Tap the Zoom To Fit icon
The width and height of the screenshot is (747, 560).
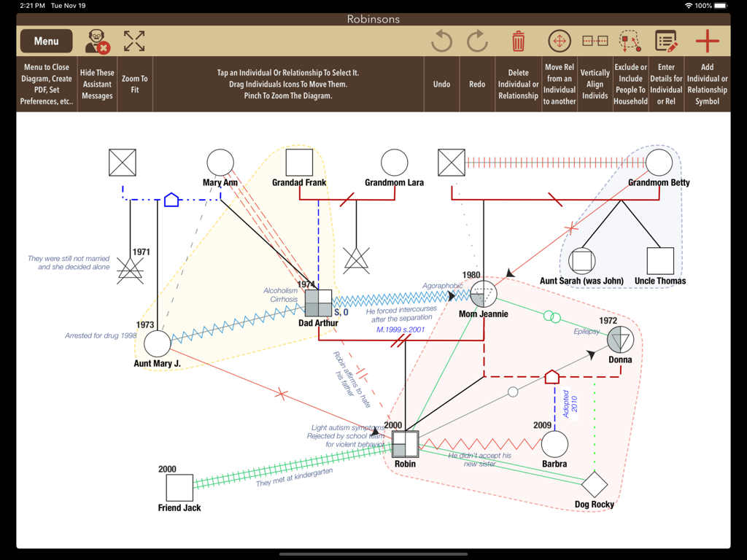(x=134, y=41)
